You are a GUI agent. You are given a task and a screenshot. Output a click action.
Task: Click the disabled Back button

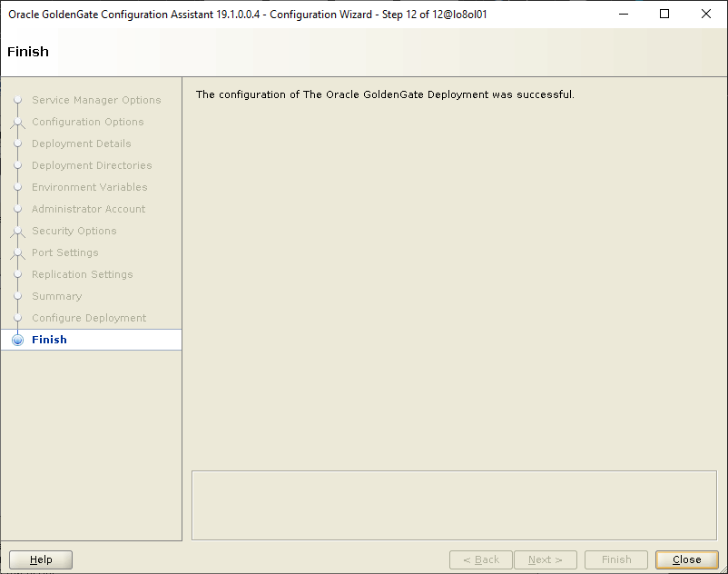480,559
